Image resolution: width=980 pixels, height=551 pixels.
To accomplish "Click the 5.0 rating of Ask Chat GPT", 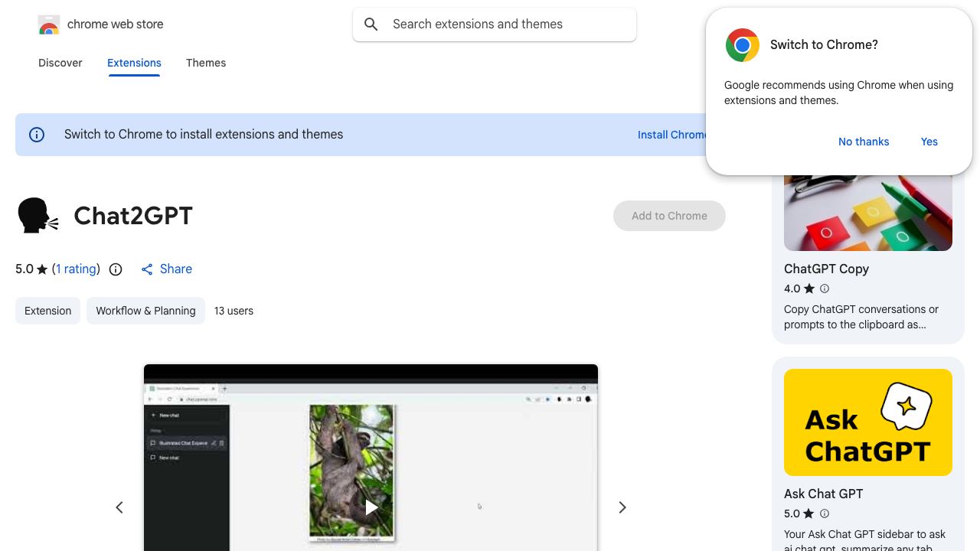I will point(792,514).
